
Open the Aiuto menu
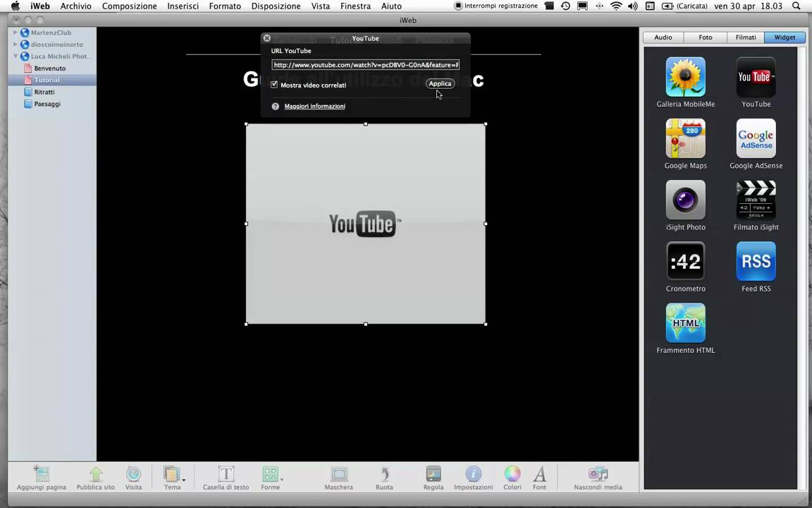pos(391,6)
